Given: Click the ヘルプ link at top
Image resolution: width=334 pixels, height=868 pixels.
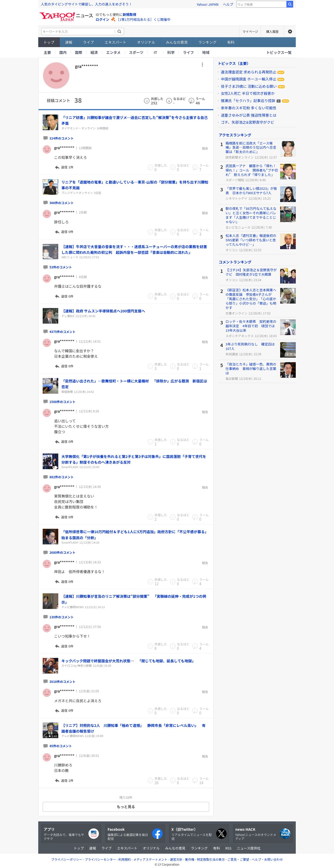Looking at the screenshot, I should pyautogui.click(x=228, y=4).
